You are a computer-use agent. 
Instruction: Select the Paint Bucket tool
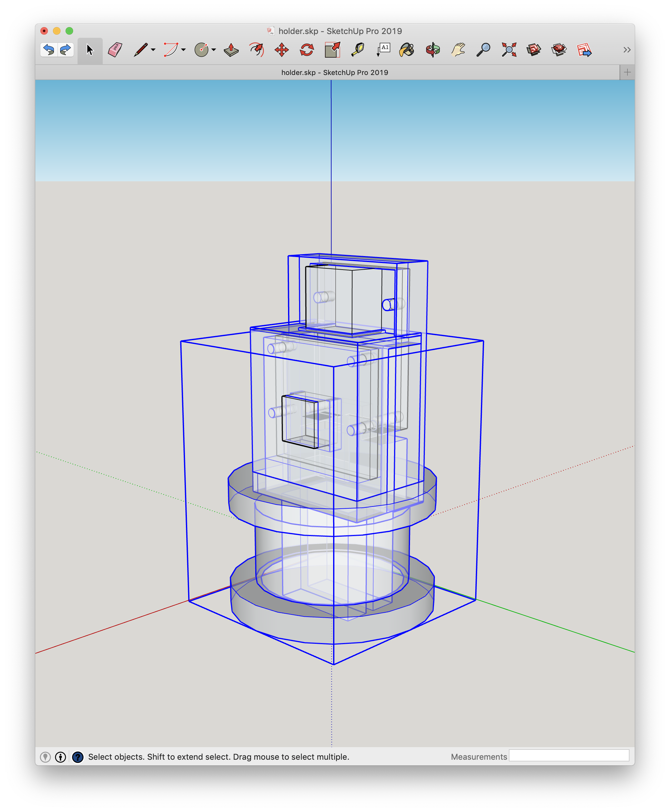(x=407, y=50)
